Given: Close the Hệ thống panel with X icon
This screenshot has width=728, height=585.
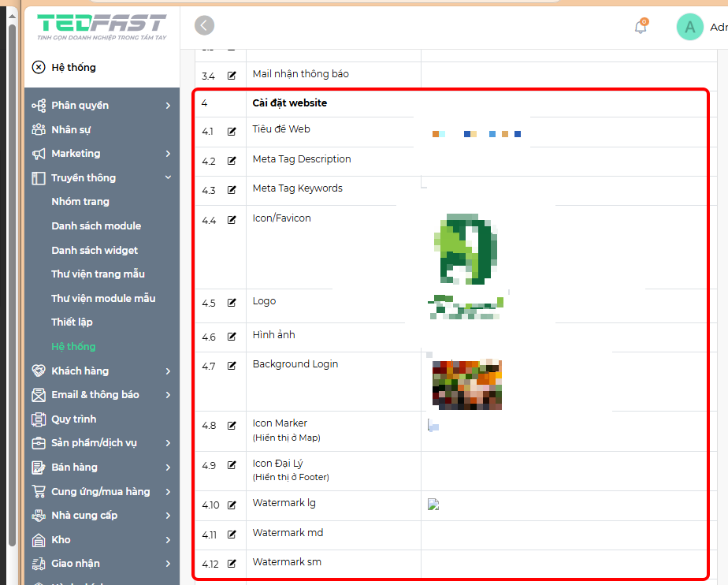Looking at the screenshot, I should [x=39, y=68].
